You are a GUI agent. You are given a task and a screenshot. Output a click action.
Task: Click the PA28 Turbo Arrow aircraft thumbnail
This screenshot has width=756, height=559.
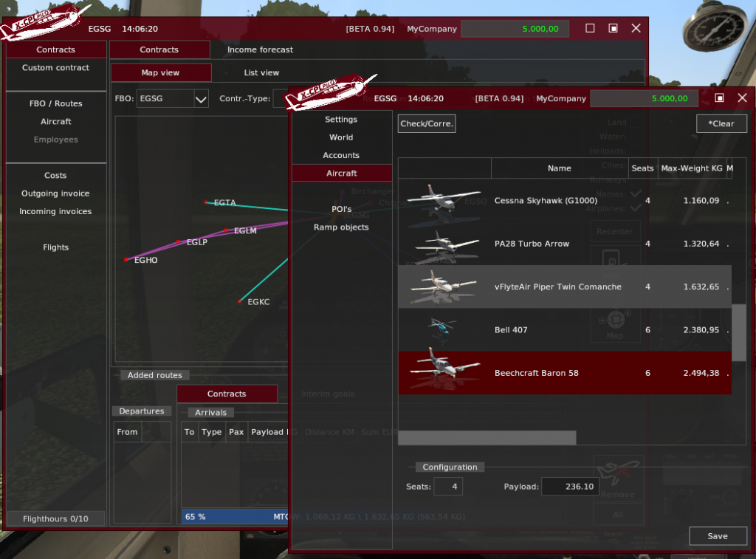tap(447, 243)
